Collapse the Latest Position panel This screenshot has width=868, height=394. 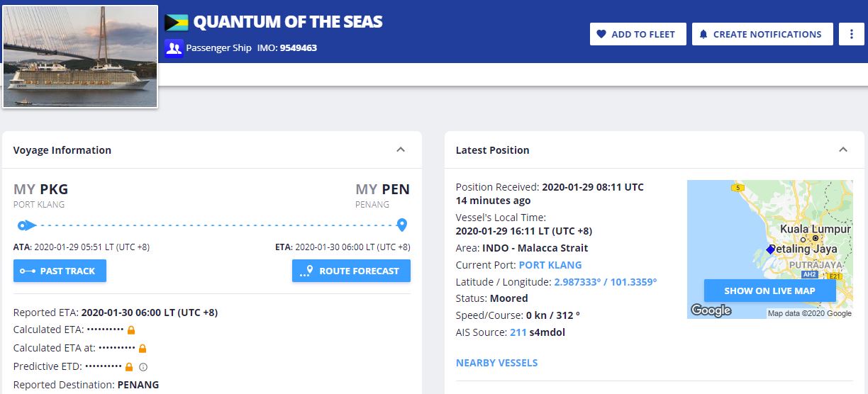click(843, 150)
